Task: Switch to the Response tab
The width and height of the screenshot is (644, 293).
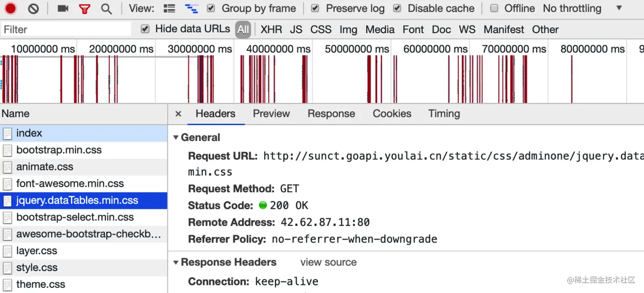Action: (x=331, y=114)
